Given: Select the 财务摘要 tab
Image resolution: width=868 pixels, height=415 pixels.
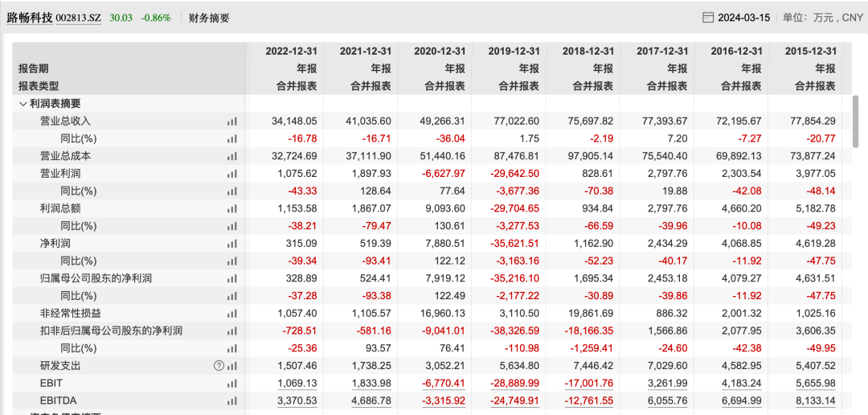Looking at the screenshot, I should (x=209, y=18).
